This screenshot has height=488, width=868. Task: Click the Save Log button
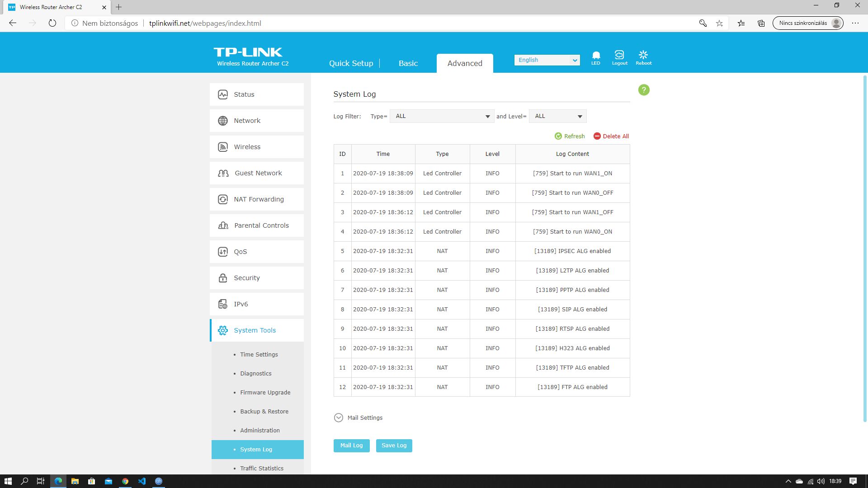click(394, 446)
